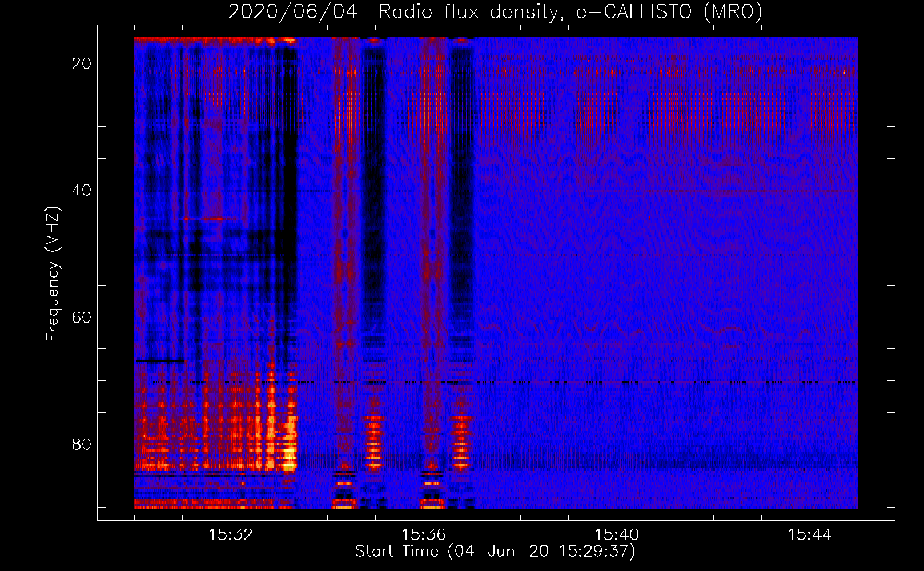The image size is (924, 571).
Task: Click the 15:32 time tick label
Action: tap(231, 535)
